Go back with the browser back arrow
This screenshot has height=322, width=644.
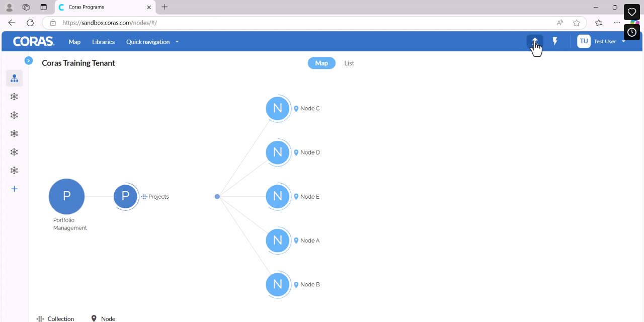[12, 23]
